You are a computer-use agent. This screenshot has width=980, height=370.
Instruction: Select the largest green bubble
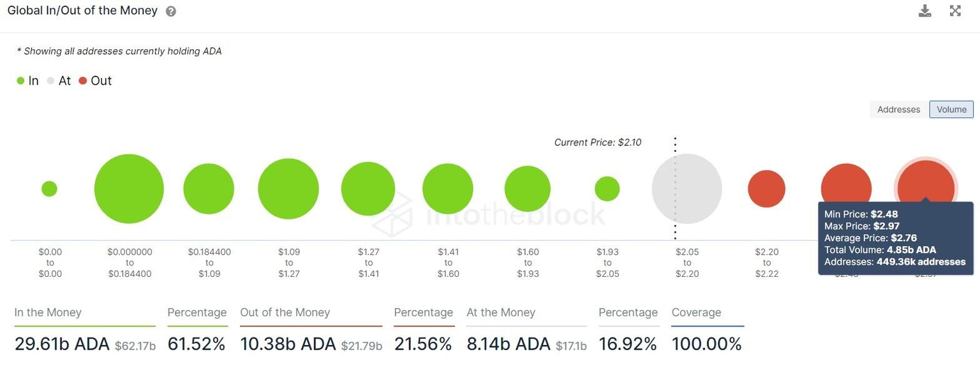pos(129,188)
